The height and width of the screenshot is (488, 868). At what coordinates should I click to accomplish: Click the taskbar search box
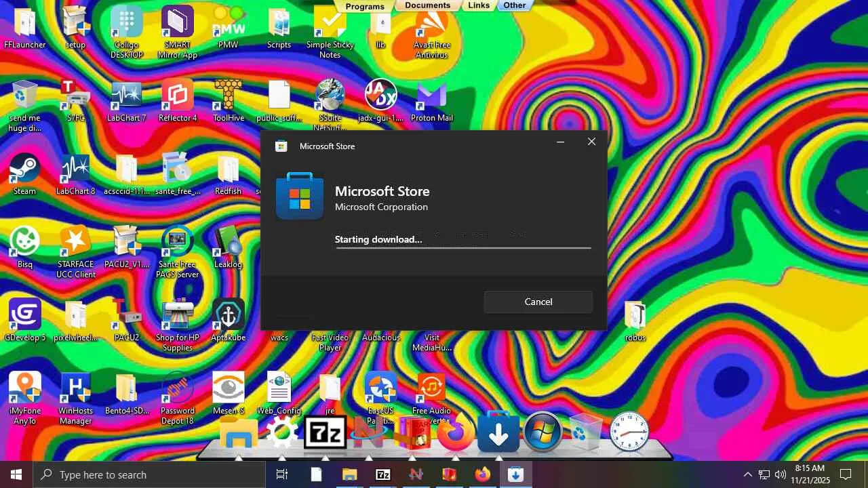pyautogui.click(x=149, y=474)
